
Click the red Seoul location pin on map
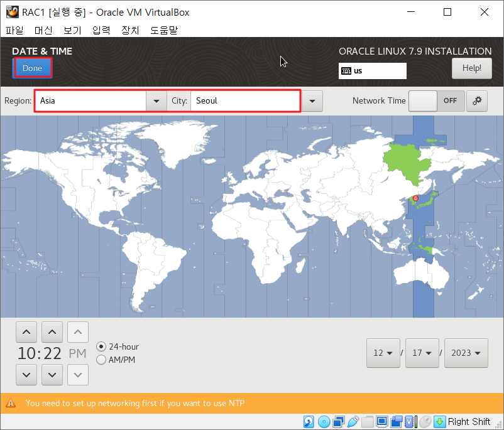415,198
